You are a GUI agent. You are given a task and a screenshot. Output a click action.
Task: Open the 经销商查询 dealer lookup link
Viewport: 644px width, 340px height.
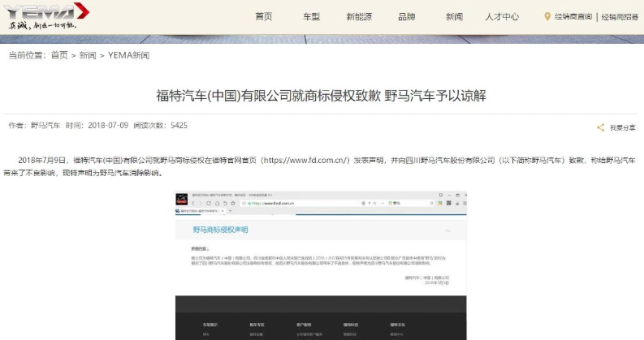(x=573, y=17)
